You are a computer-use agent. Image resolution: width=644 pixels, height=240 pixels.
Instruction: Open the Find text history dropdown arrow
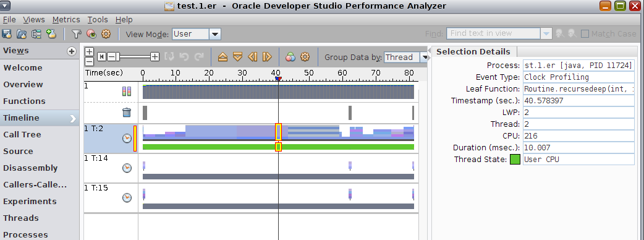click(x=546, y=33)
